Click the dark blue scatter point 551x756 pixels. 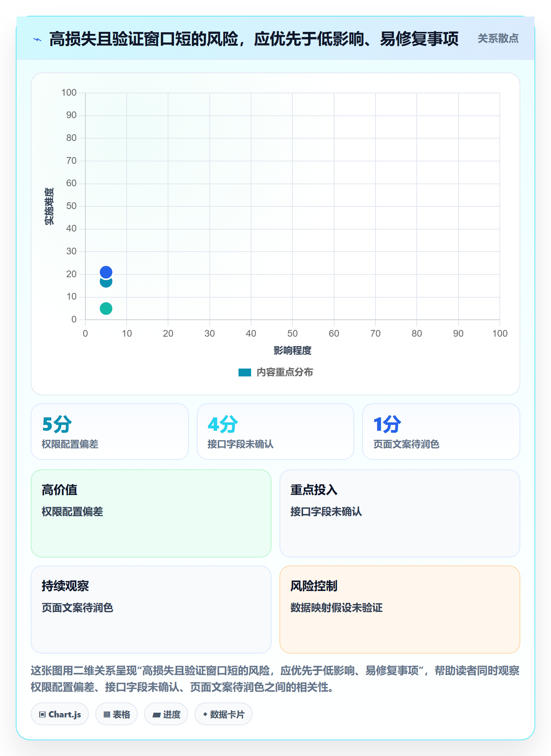pyautogui.click(x=106, y=272)
